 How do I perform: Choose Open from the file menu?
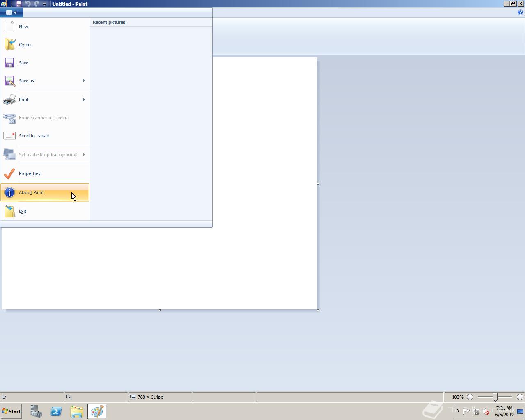[x=45, y=45]
